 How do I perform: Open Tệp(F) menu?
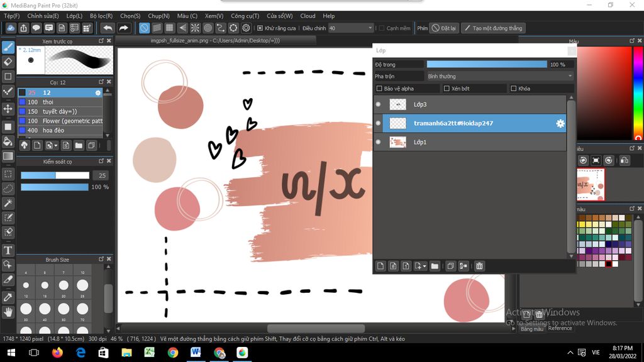point(12,16)
